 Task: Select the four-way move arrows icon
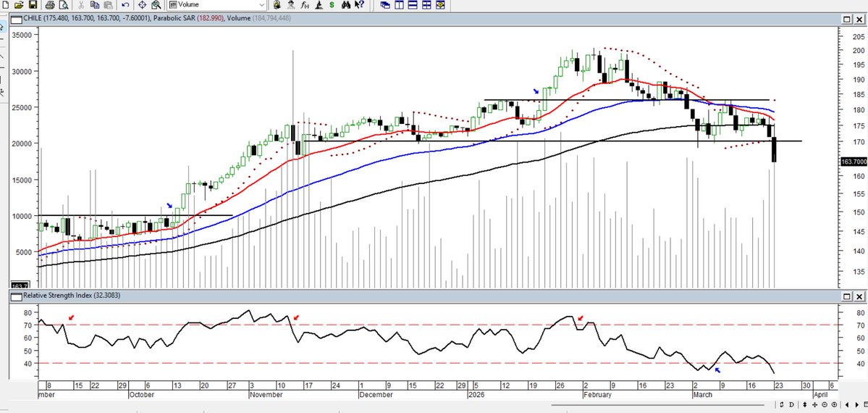(x=815, y=405)
